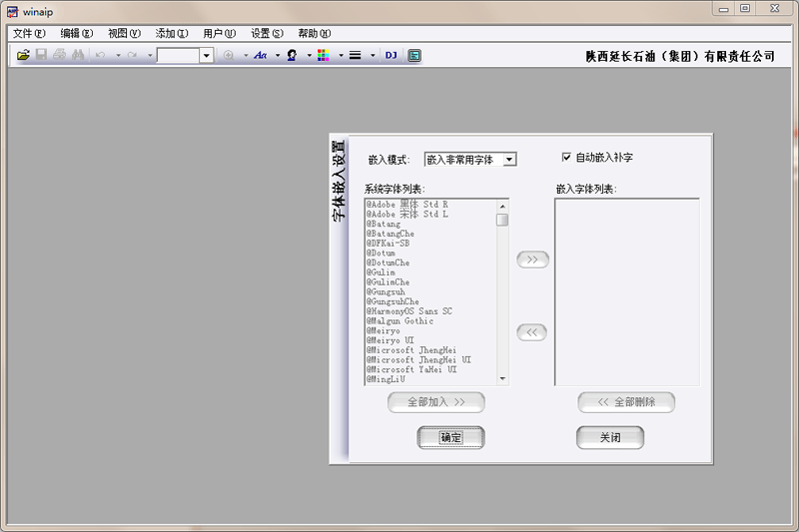Open the empty toolbar combo box dropdown

tap(207, 56)
